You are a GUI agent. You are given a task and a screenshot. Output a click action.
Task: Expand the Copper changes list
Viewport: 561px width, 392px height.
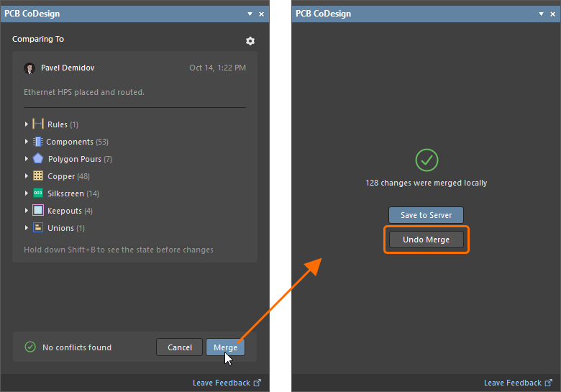pos(27,176)
